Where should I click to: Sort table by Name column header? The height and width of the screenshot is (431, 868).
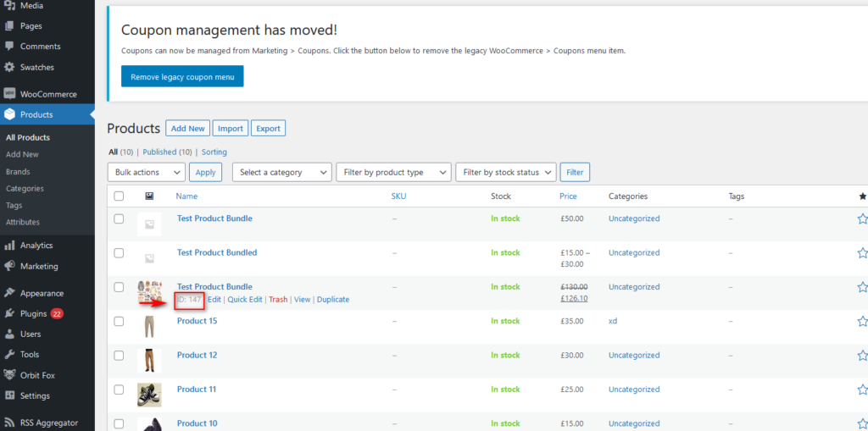click(x=186, y=196)
